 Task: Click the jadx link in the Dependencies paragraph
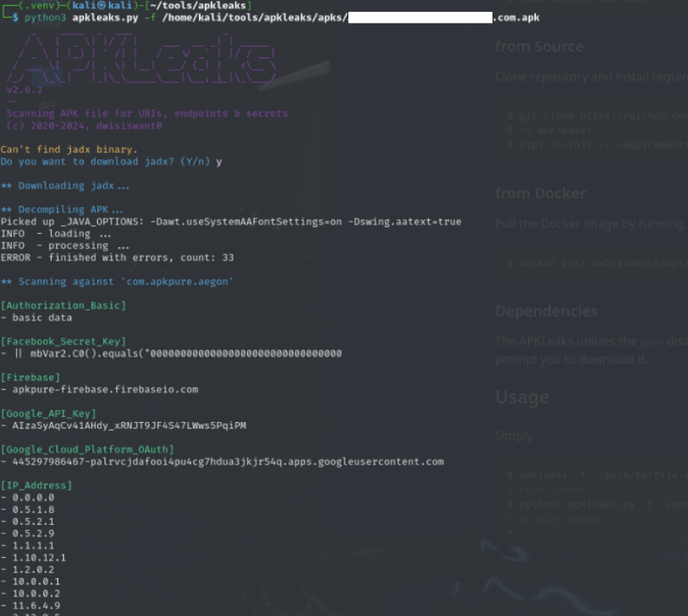(x=645, y=341)
